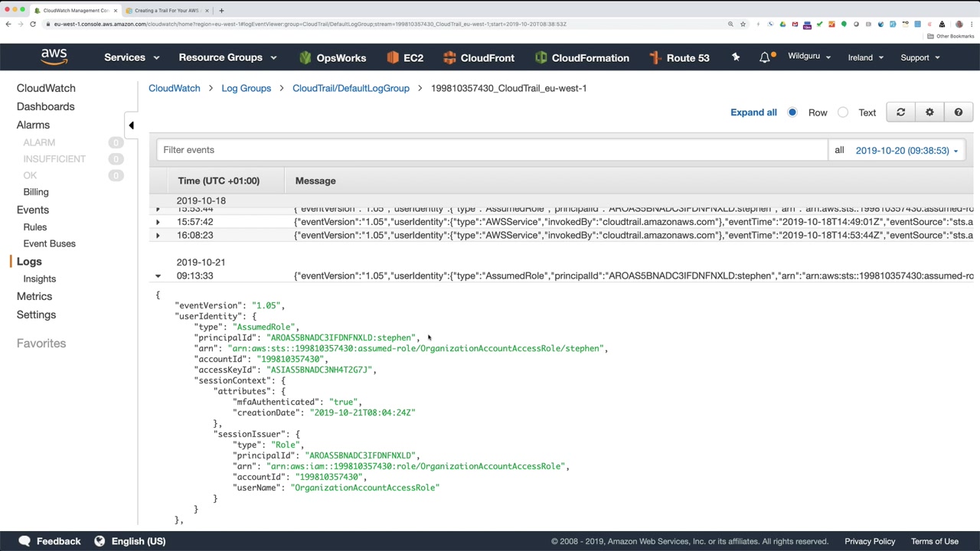Viewport: 980px width, 551px height.
Task: Open the date-time range dropdown
Action: click(x=906, y=151)
